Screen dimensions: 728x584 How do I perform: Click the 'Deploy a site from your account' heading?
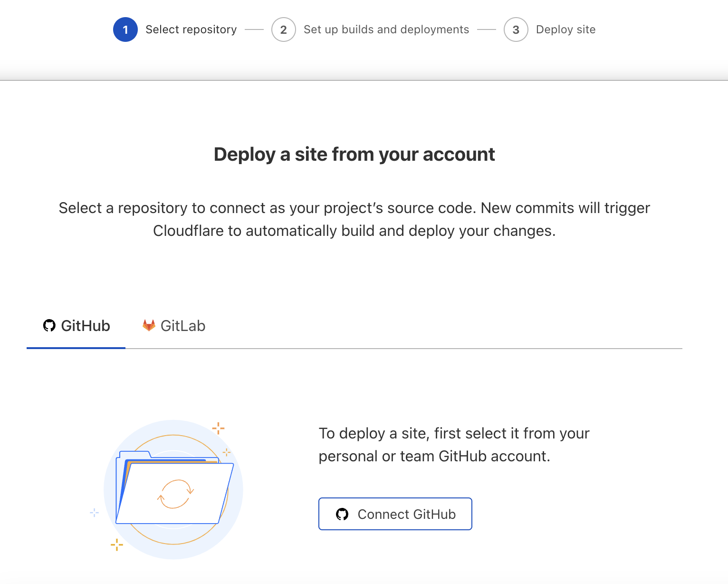[x=354, y=155]
